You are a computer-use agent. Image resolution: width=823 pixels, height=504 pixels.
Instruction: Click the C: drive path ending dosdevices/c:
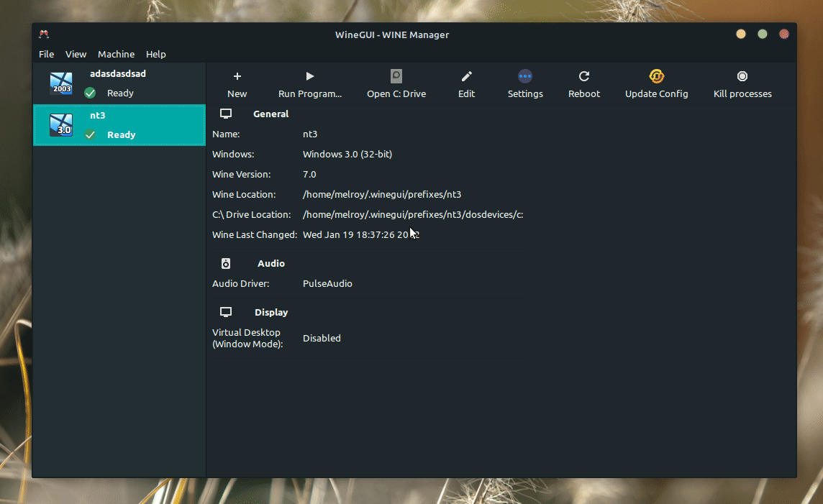413,214
